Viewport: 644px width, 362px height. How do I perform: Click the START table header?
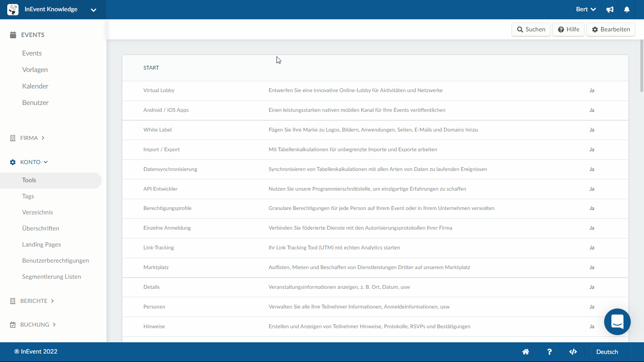(151, 68)
